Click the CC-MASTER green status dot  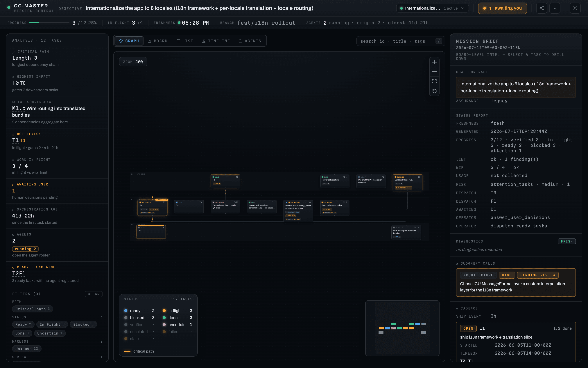(9, 7)
